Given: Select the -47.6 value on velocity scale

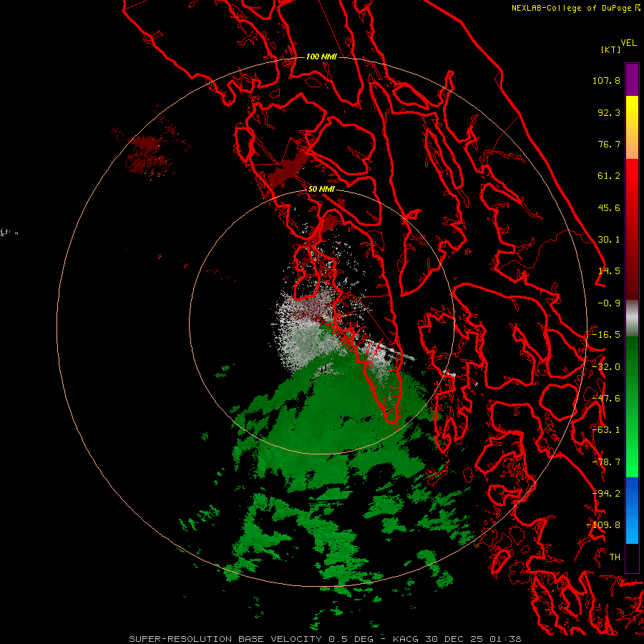Looking at the screenshot, I should 606,399.
